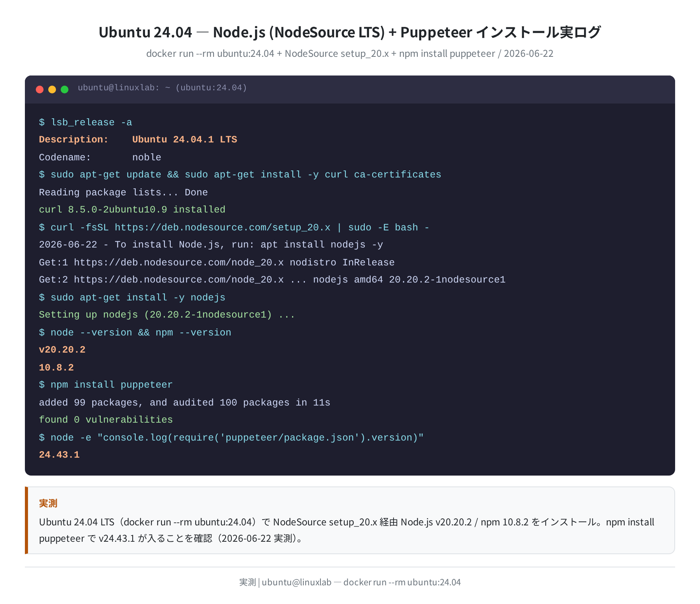
Task: Click 'added 99 packages' output line
Action: pos(185,402)
